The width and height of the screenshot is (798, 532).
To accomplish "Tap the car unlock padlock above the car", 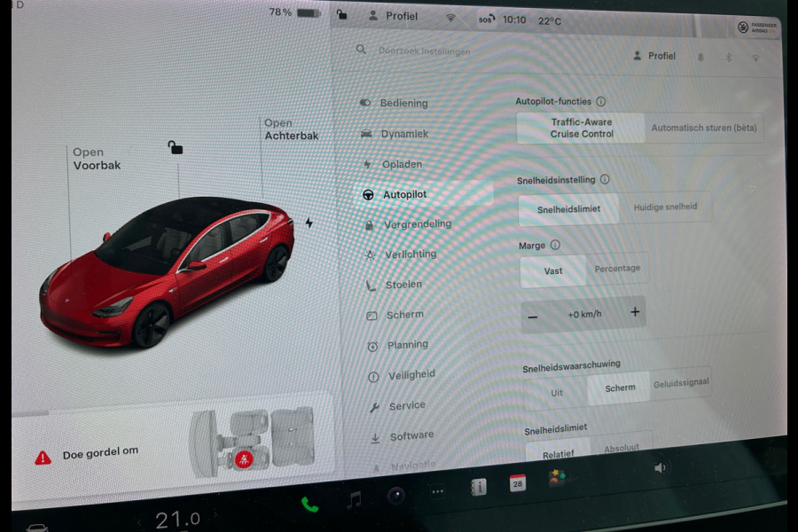I will (175, 148).
